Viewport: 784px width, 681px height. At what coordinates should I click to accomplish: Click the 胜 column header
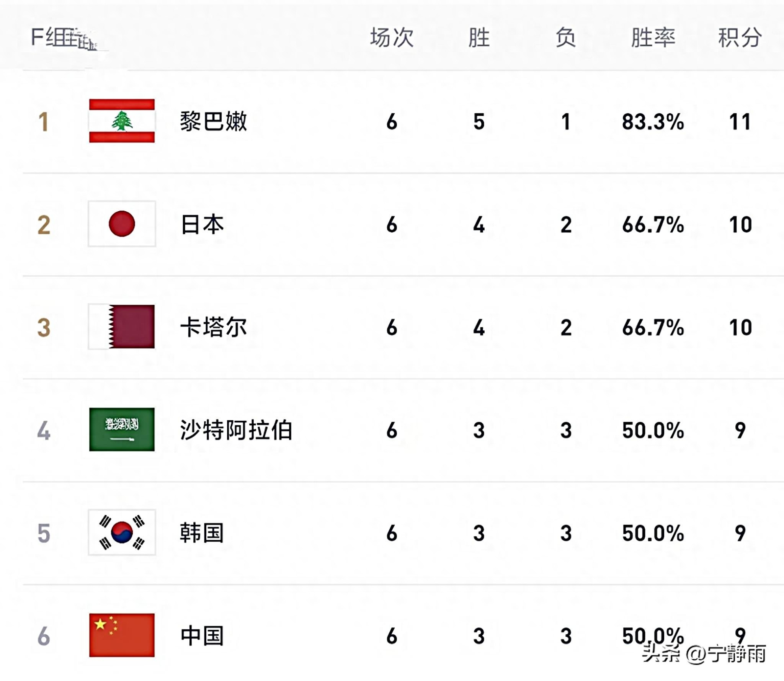[479, 38]
